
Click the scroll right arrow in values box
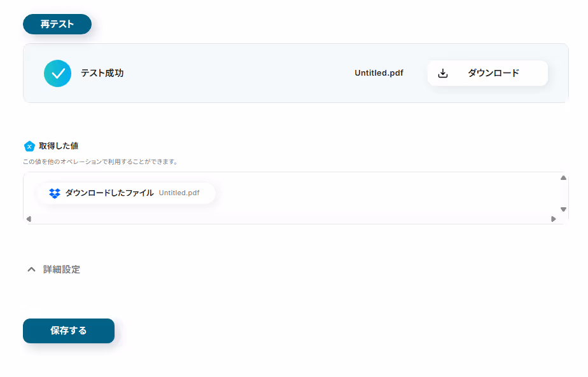pos(553,219)
